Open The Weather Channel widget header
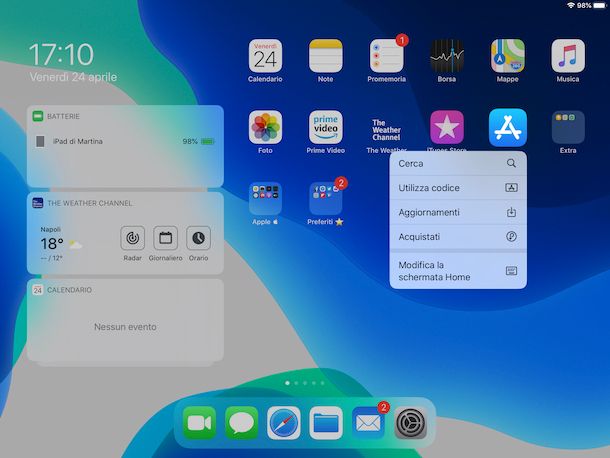The height and width of the screenshot is (458, 610). pyautogui.click(x=82, y=203)
